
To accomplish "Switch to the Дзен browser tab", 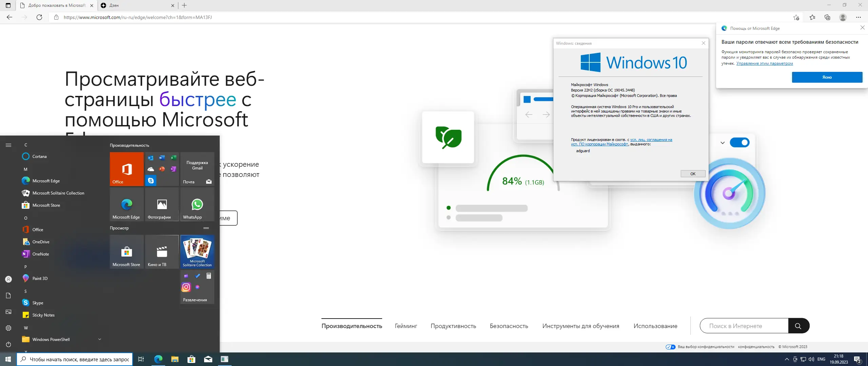I will point(114,5).
